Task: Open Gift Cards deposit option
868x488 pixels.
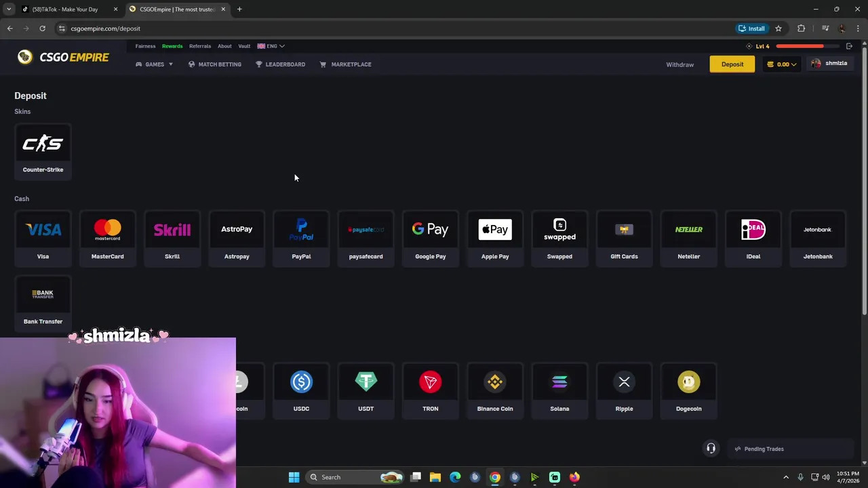Action: 624,238
